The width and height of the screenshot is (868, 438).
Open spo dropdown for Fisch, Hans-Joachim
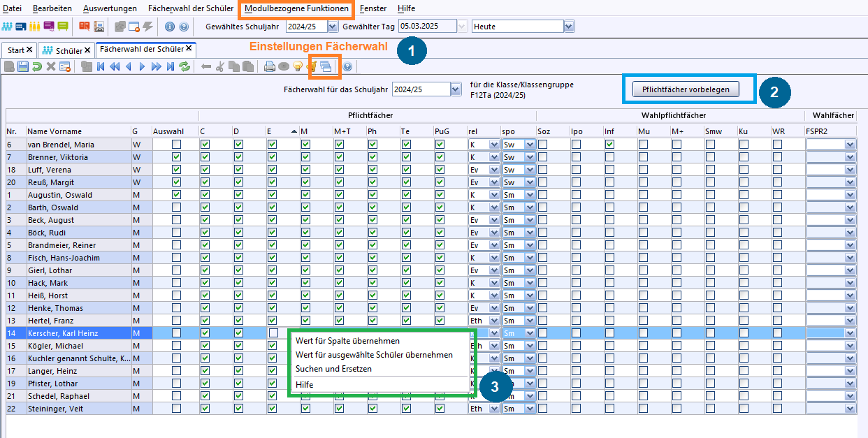529,258
